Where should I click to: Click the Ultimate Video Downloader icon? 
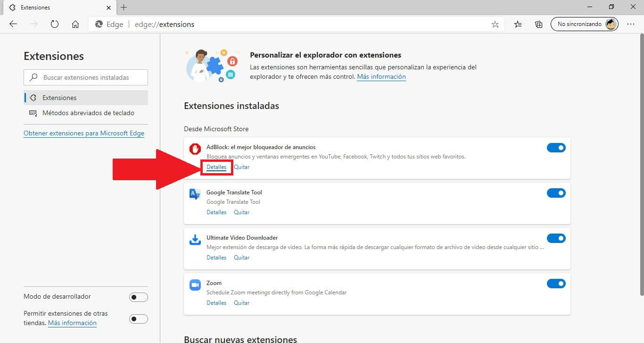(195, 240)
